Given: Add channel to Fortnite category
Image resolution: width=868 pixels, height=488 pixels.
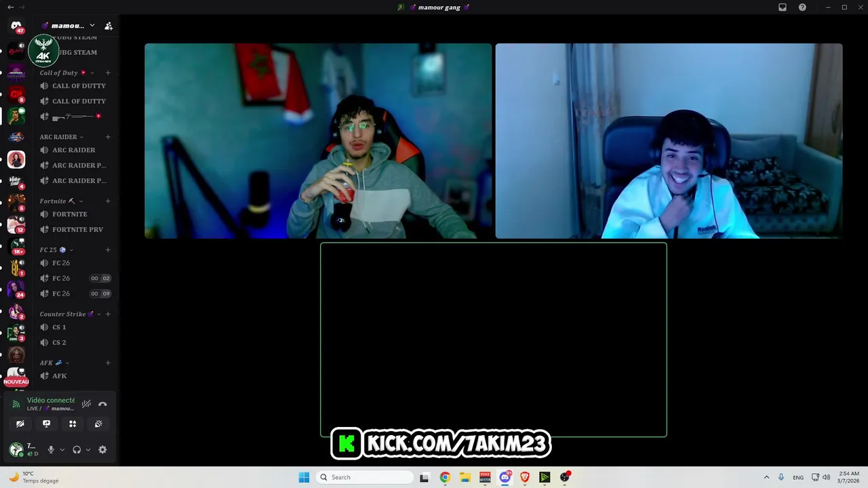Looking at the screenshot, I should pos(108,201).
